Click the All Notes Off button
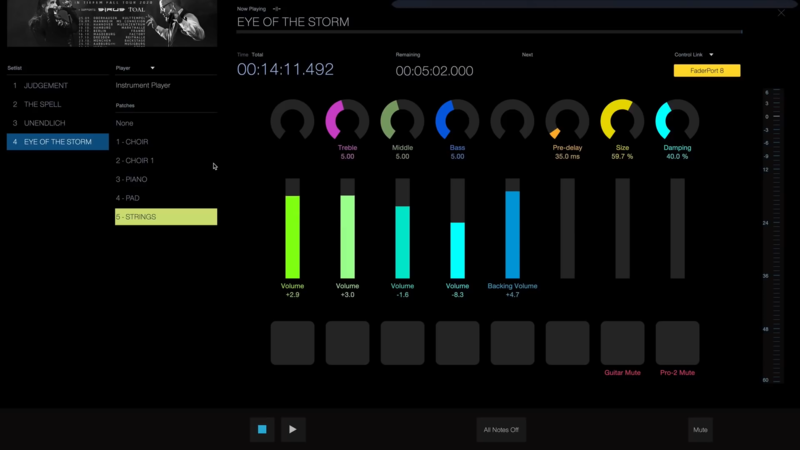Screen dimensions: 800x450 coord(501,430)
